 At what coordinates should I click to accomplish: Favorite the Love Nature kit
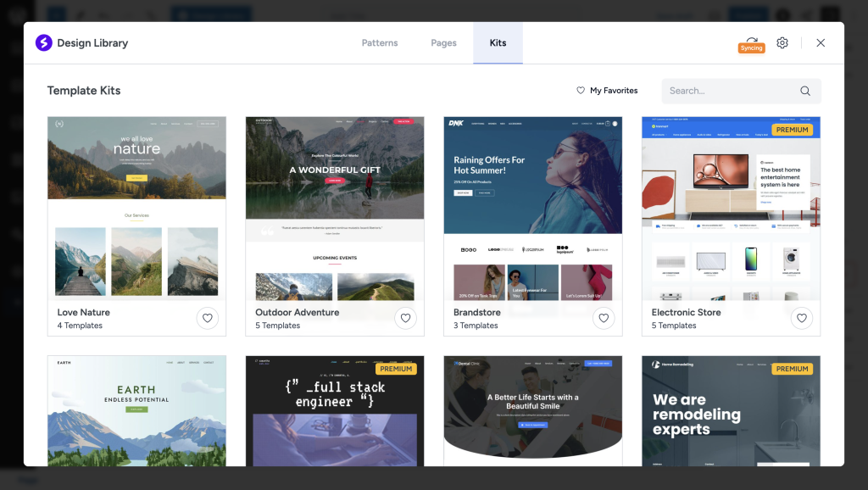[207, 318]
